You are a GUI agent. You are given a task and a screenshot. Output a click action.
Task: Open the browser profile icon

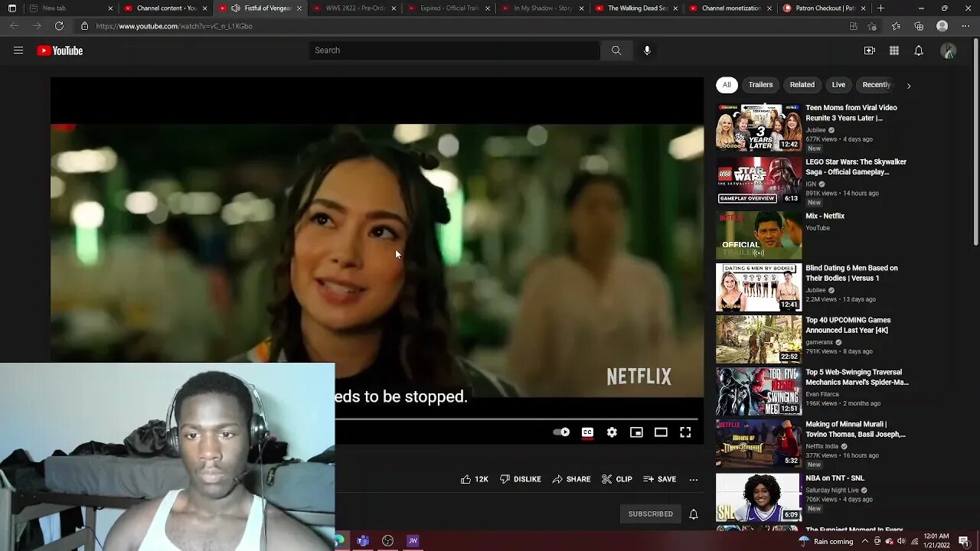click(942, 26)
